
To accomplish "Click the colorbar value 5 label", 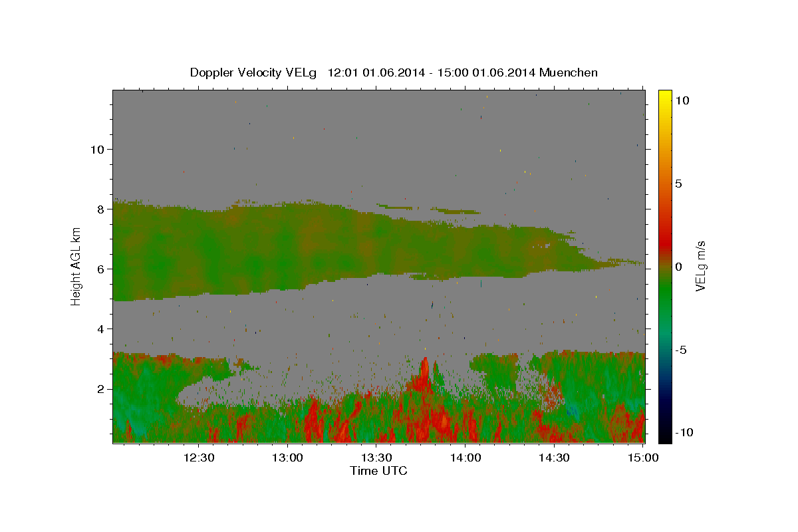I will pos(678,184).
